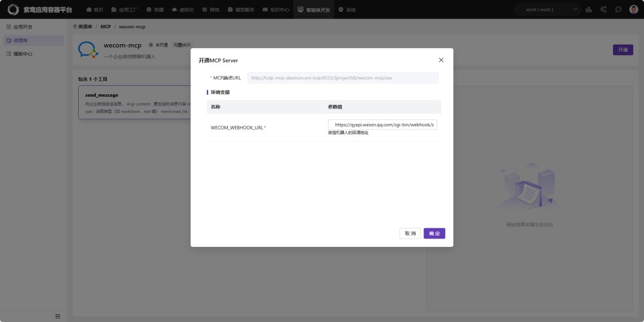
Task: Click the WECOM_WEBHOOK_URL value field
Action: 382,125
